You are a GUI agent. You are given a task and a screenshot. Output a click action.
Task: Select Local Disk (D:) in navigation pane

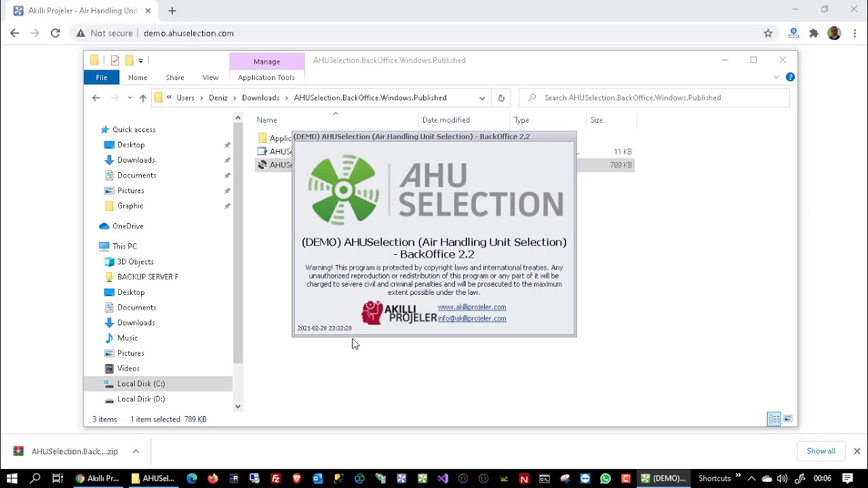[x=140, y=399]
